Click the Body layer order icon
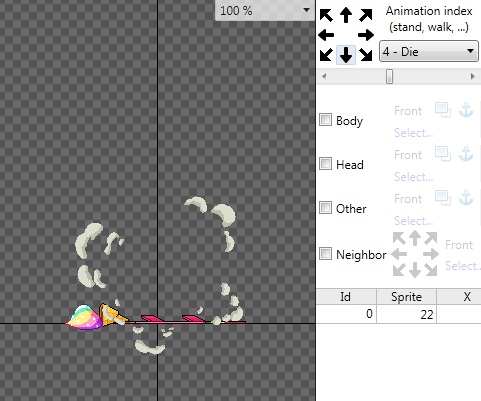This screenshot has height=401, width=481. coord(443,110)
